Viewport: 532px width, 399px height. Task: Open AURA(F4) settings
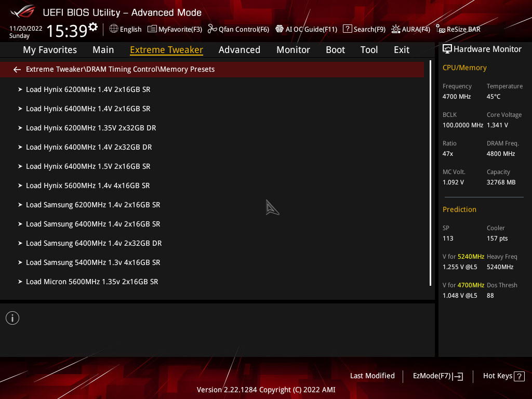click(x=410, y=29)
